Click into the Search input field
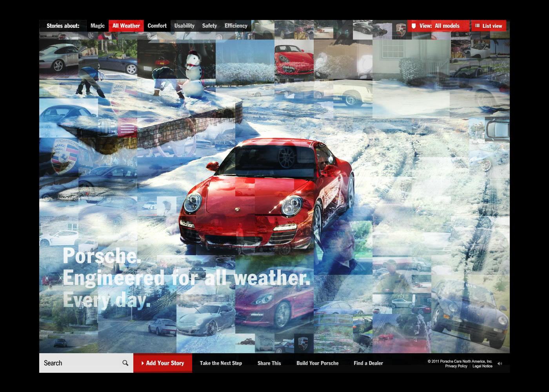This screenshot has height=392, width=549. [81, 363]
